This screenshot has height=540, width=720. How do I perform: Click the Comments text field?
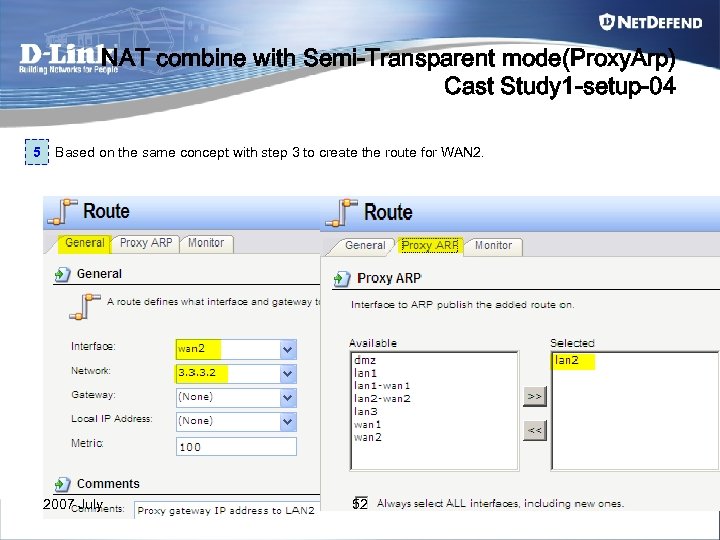[227, 510]
